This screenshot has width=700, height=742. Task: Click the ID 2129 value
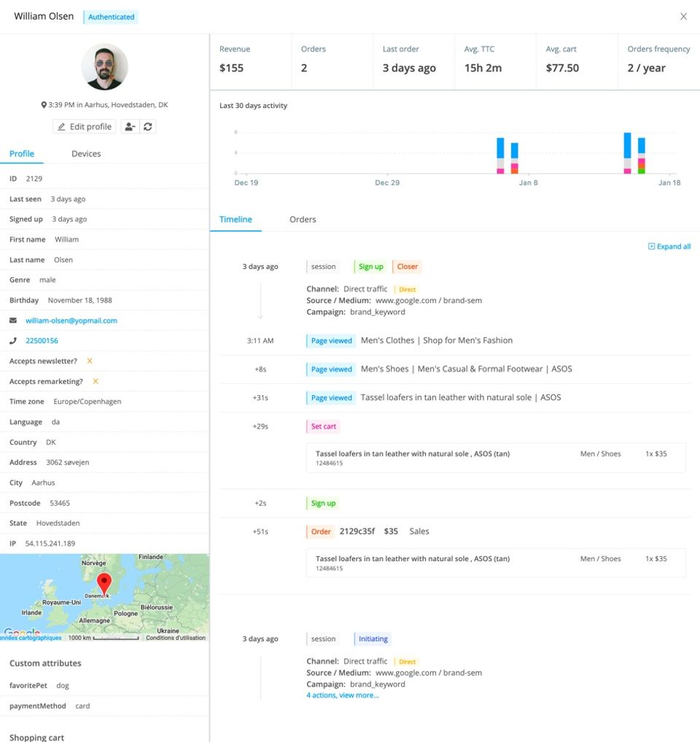[34, 179]
